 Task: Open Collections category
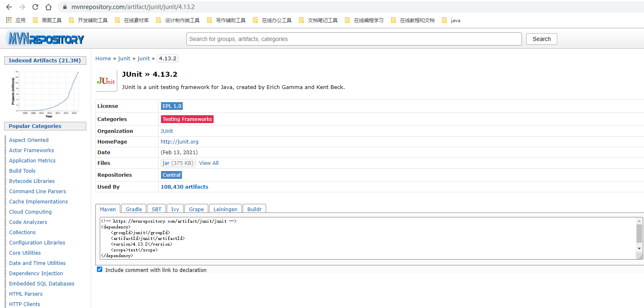(23, 232)
